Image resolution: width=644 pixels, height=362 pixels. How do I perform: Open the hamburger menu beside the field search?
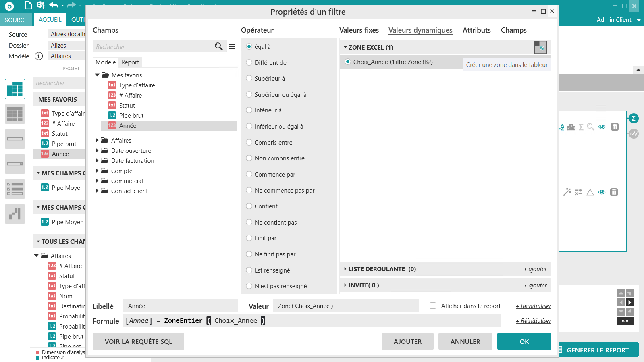click(x=232, y=46)
